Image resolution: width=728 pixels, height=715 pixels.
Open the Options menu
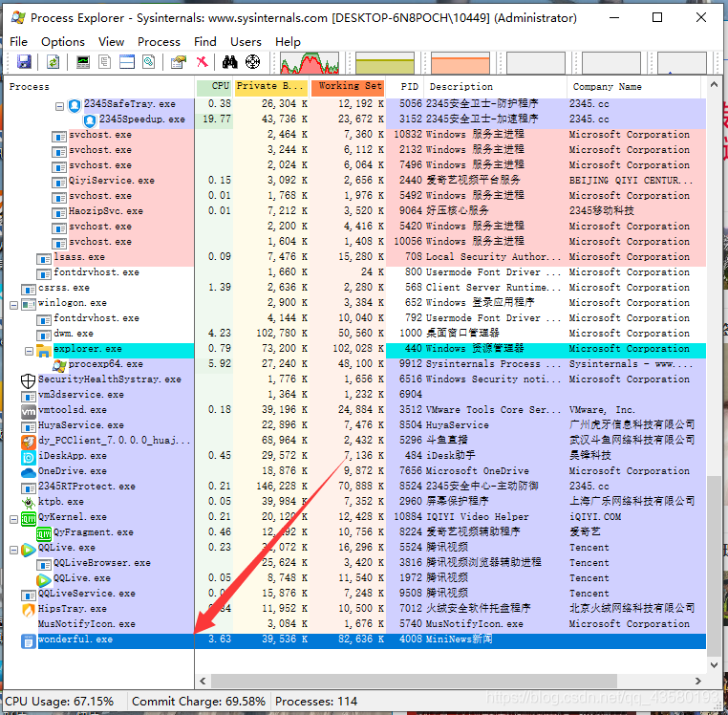coord(63,42)
